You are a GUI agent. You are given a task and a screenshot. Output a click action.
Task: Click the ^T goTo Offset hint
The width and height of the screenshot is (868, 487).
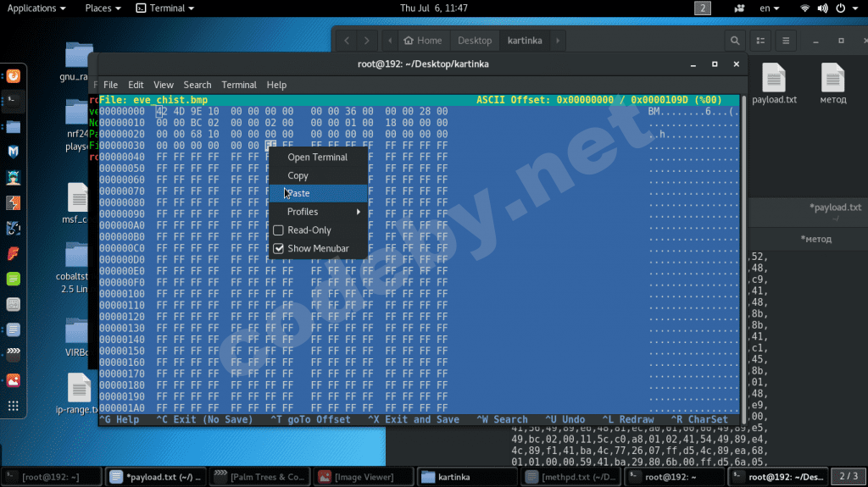coord(310,419)
